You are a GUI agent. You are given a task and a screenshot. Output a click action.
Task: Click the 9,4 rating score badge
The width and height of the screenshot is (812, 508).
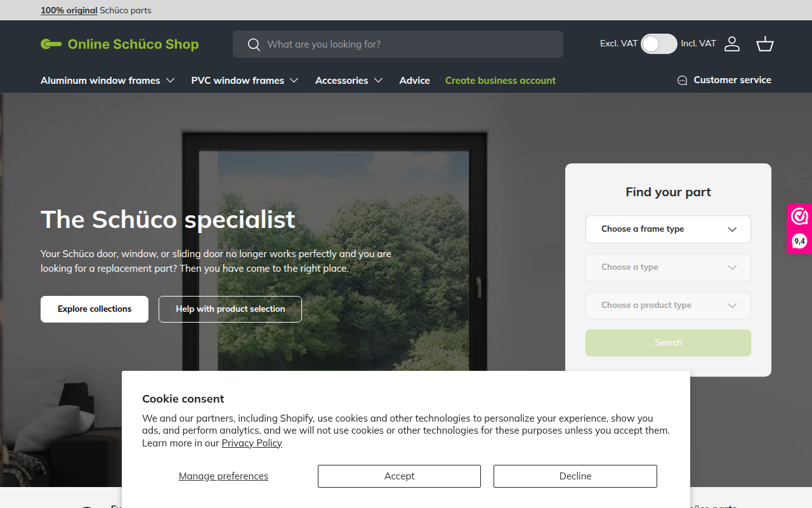click(799, 241)
